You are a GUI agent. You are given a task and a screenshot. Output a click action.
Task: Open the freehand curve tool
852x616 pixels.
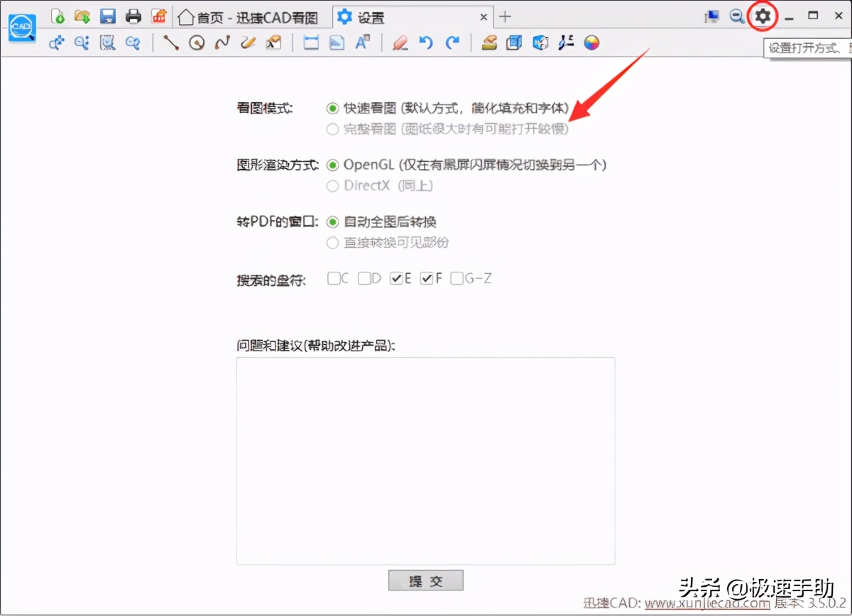221,43
